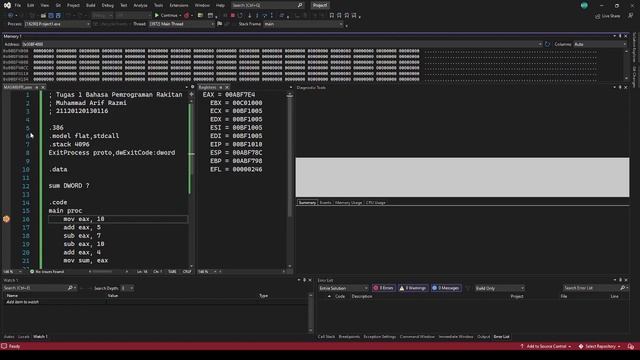Screen dimensions: 640x360
Task: Click the Error List search magnifier icon
Action: coord(622,288)
